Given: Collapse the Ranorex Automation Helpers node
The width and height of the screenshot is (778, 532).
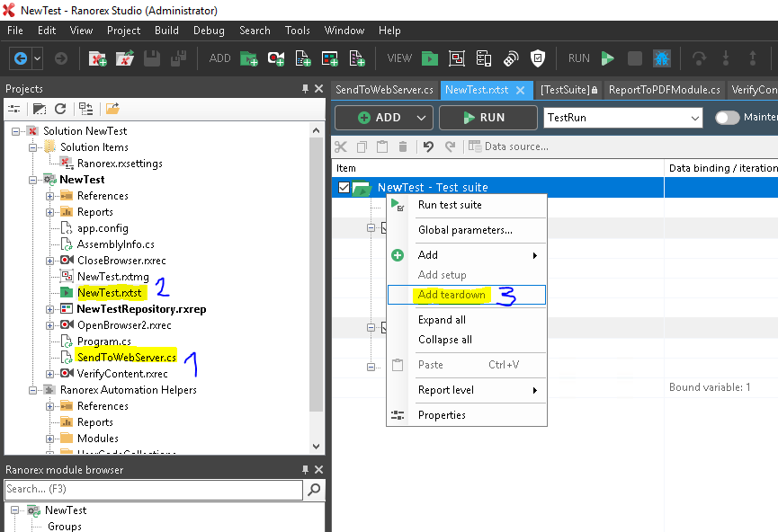Looking at the screenshot, I should click(x=32, y=390).
